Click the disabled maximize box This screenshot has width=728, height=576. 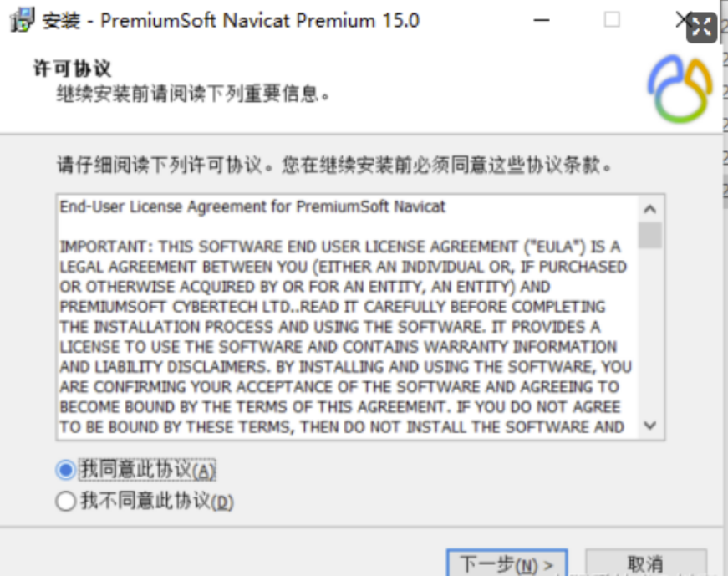612,20
